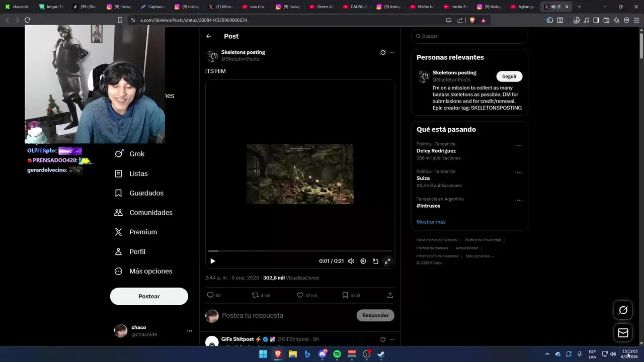Open Delcy Rodríguez trend

pyautogui.click(x=436, y=151)
